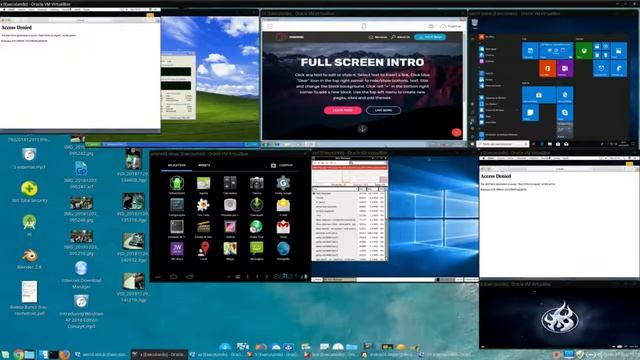Open the blue globe Browser app
This screenshot has height=360, width=640.
pyautogui.click(x=283, y=248)
